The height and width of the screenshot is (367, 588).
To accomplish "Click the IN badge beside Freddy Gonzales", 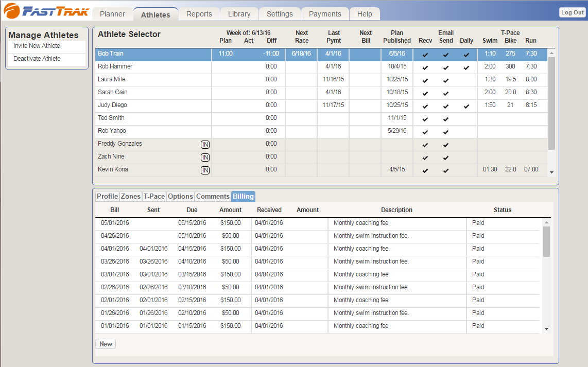I will (205, 145).
